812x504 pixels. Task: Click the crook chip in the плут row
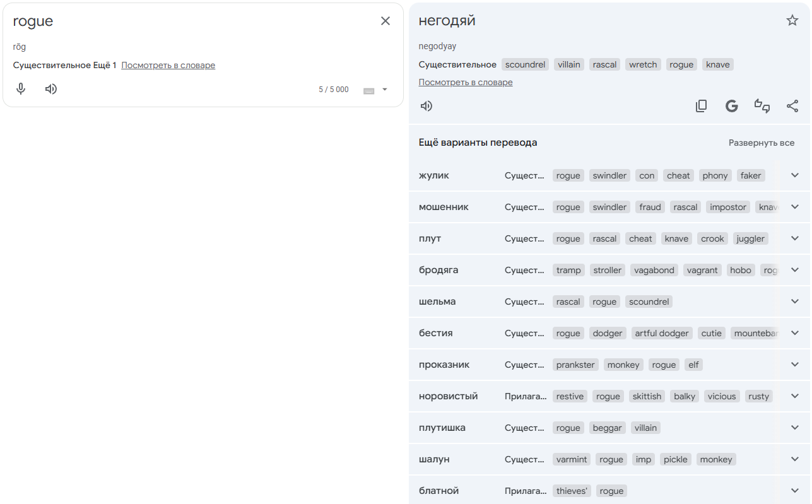[x=712, y=238]
